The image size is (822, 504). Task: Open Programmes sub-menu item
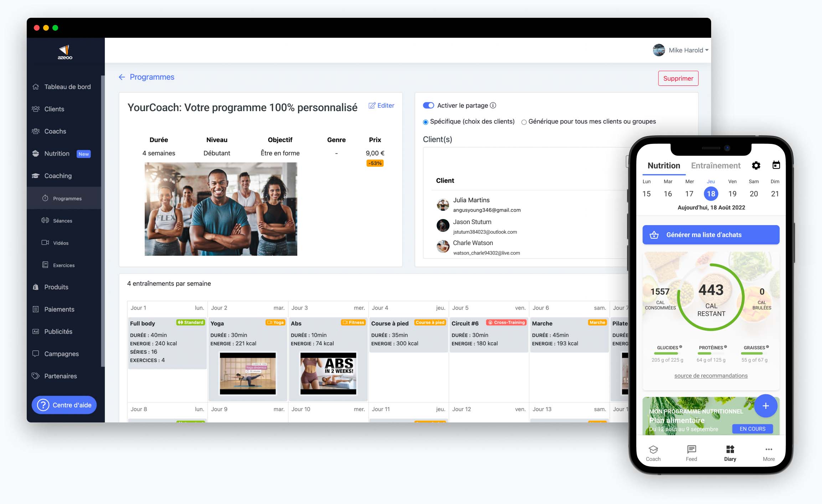66,198
